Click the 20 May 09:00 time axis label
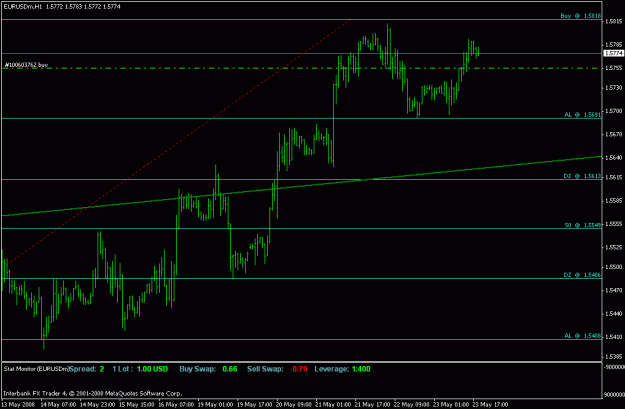The width and height of the screenshot is (625, 409). click(294, 405)
